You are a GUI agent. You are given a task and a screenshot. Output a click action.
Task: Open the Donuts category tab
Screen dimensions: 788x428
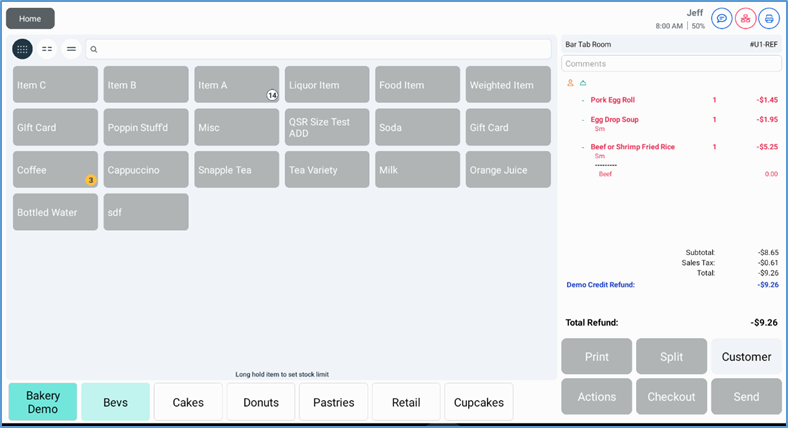[x=261, y=402]
